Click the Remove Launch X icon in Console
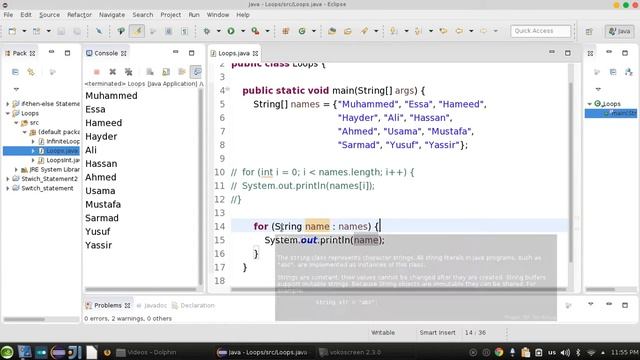 point(113,72)
